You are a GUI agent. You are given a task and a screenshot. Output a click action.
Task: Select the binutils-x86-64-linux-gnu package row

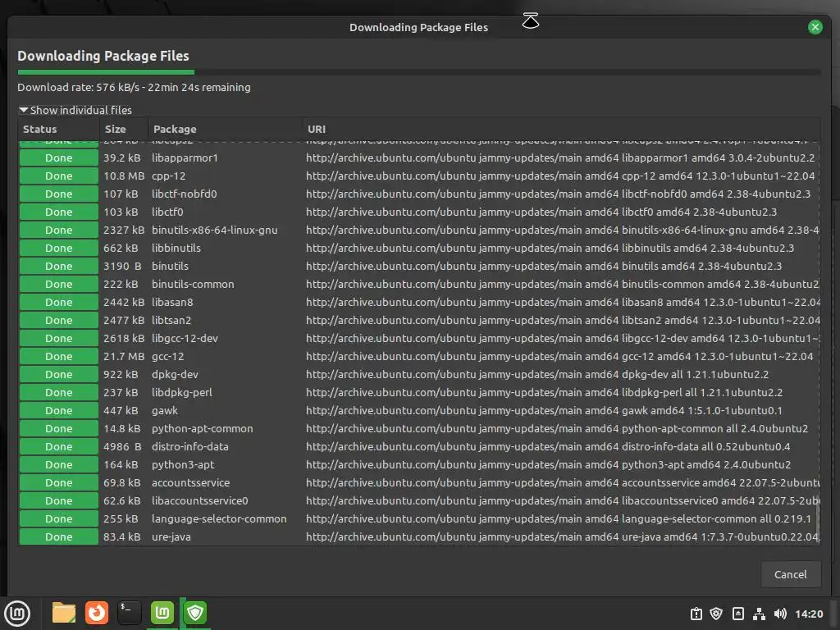pos(419,230)
